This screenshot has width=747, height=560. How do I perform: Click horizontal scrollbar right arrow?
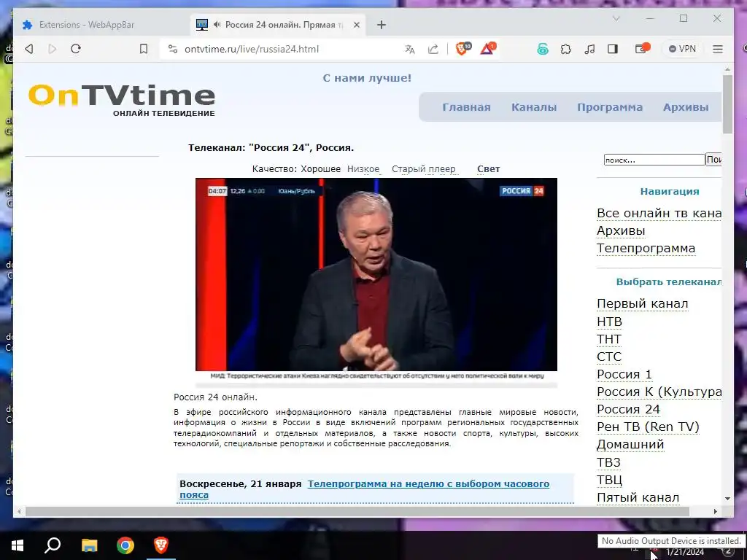715,511
